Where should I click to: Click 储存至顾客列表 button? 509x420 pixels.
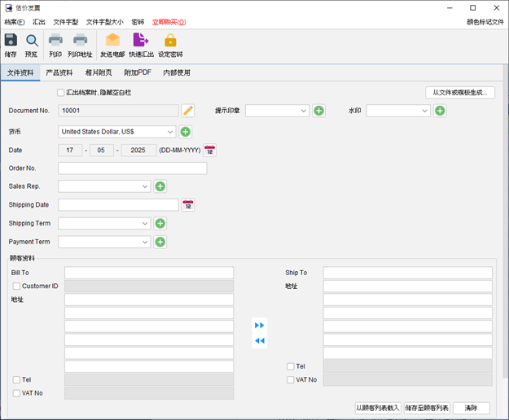click(427, 408)
